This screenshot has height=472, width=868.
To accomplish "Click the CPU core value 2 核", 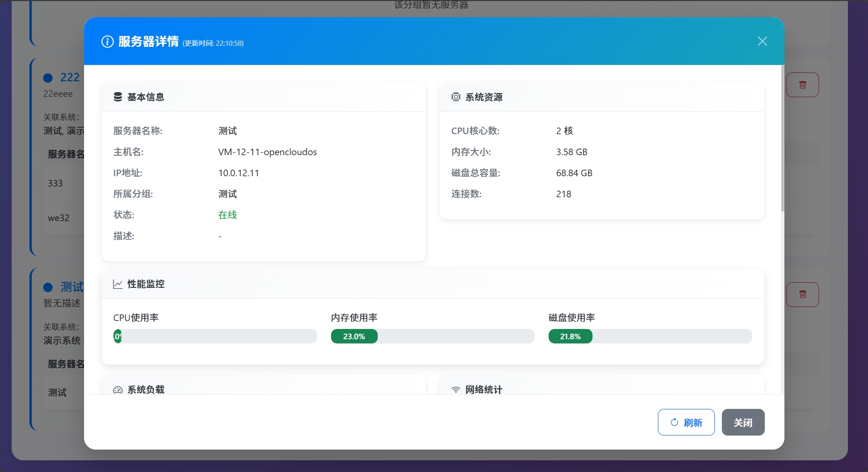I will (x=565, y=131).
